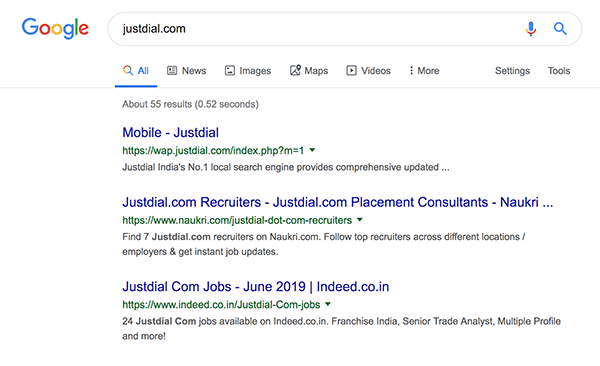This screenshot has width=600, height=366.
Task: Activate voice search microphone icon
Action: 531,29
